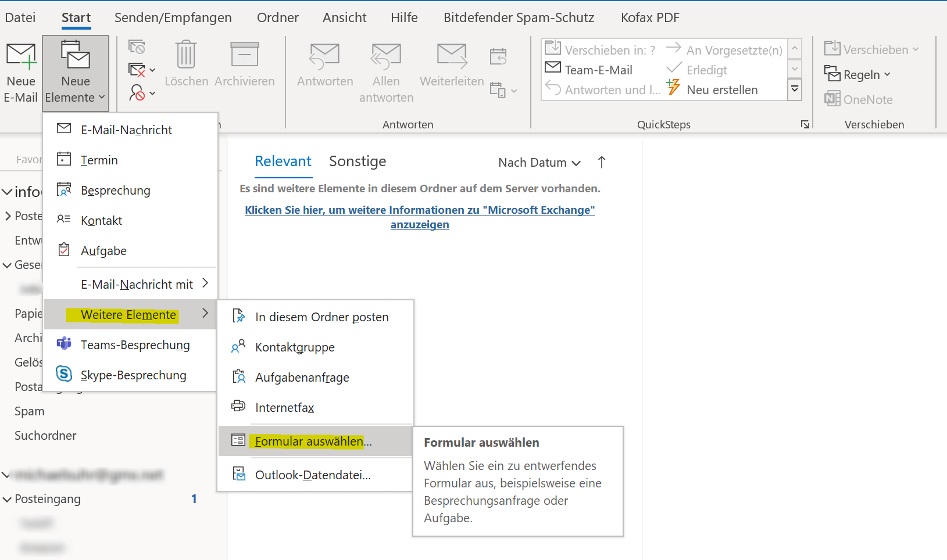The image size is (947, 560).
Task: Start a Teams-Besprechung via its icon
Action: (64, 344)
